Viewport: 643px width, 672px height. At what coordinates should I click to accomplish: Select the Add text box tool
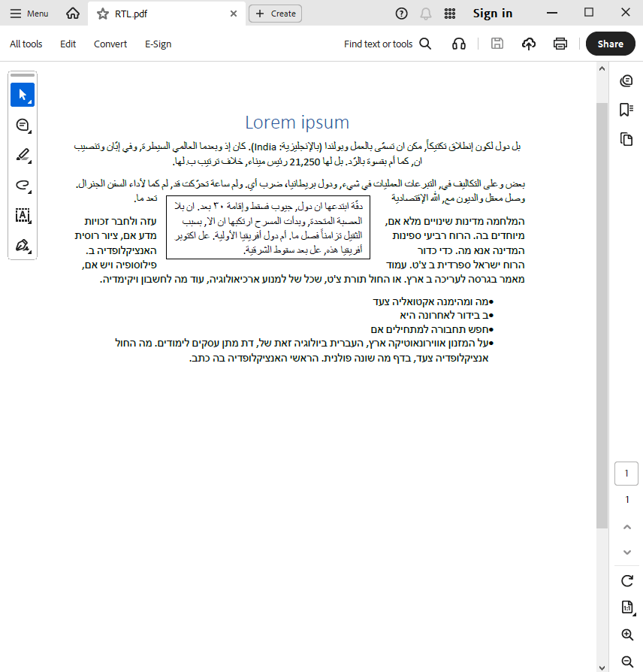(x=23, y=216)
